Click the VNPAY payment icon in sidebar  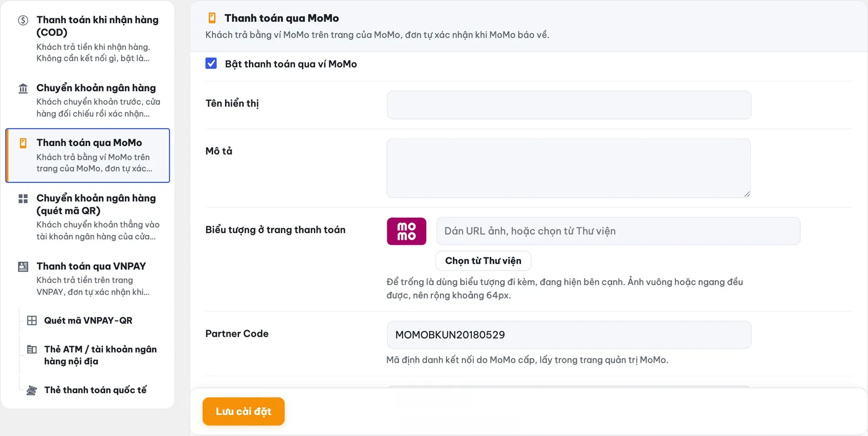click(23, 267)
